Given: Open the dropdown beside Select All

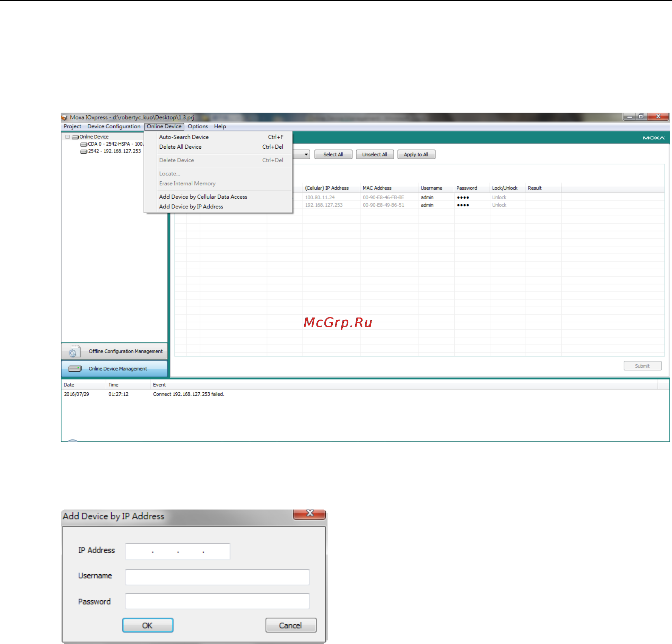Looking at the screenshot, I should (x=306, y=155).
